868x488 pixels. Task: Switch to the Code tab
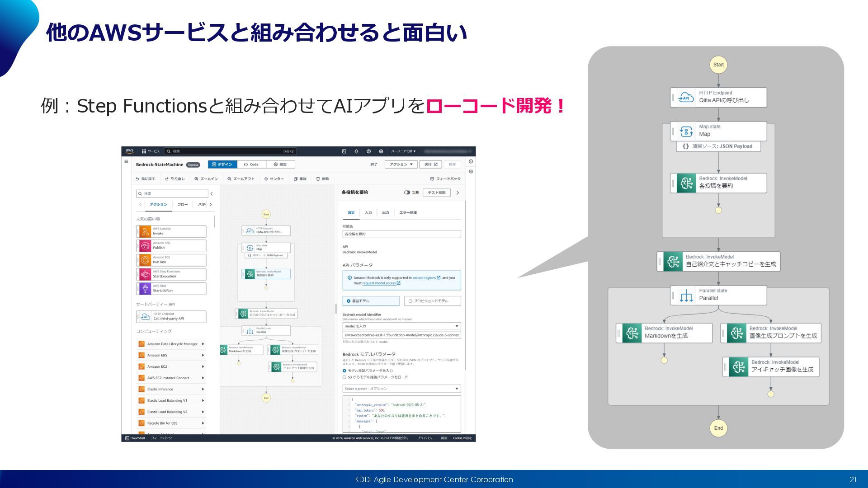251,164
